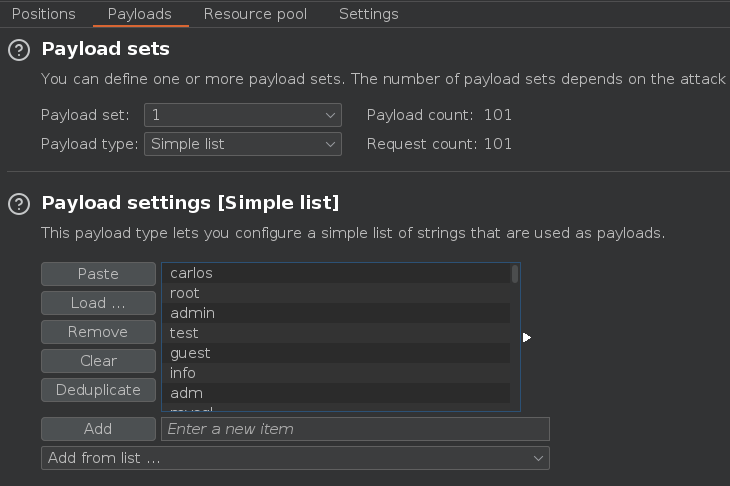The image size is (730, 486).
Task: Switch to the Positions tab
Action: pyautogui.click(x=43, y=14)
